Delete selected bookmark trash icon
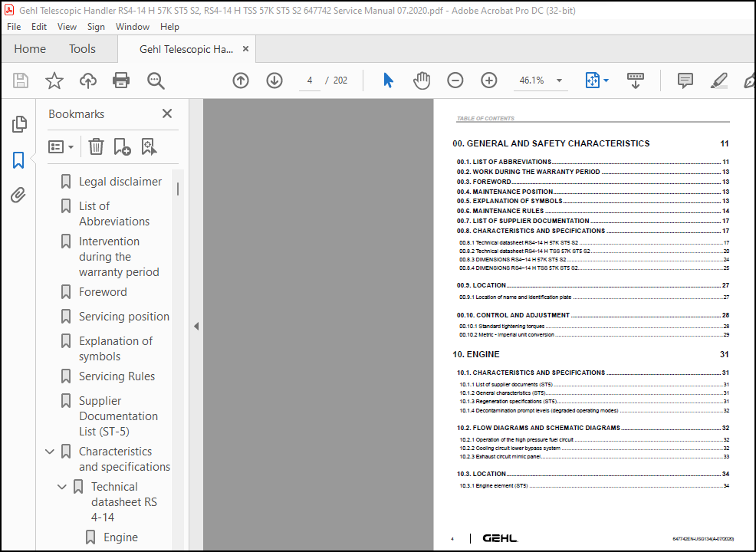 (96, 146)
